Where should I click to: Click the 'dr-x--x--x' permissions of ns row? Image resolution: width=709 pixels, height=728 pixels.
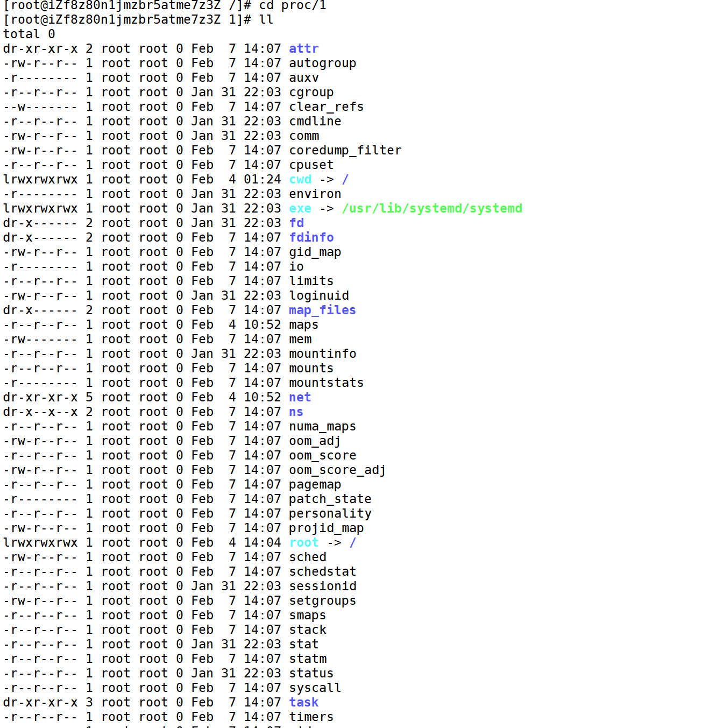click(x=40, y=412)
